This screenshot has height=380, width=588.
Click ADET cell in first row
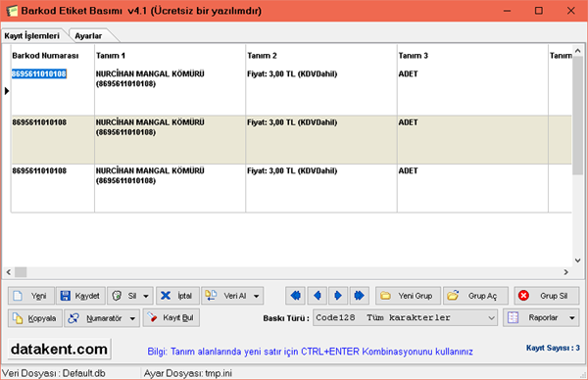(x=472, y=91)
